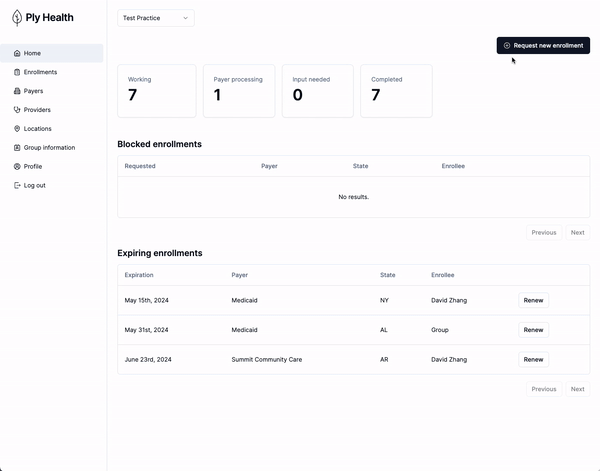Click the AL state cell
The image size is (600, 471).
(384, 330)
